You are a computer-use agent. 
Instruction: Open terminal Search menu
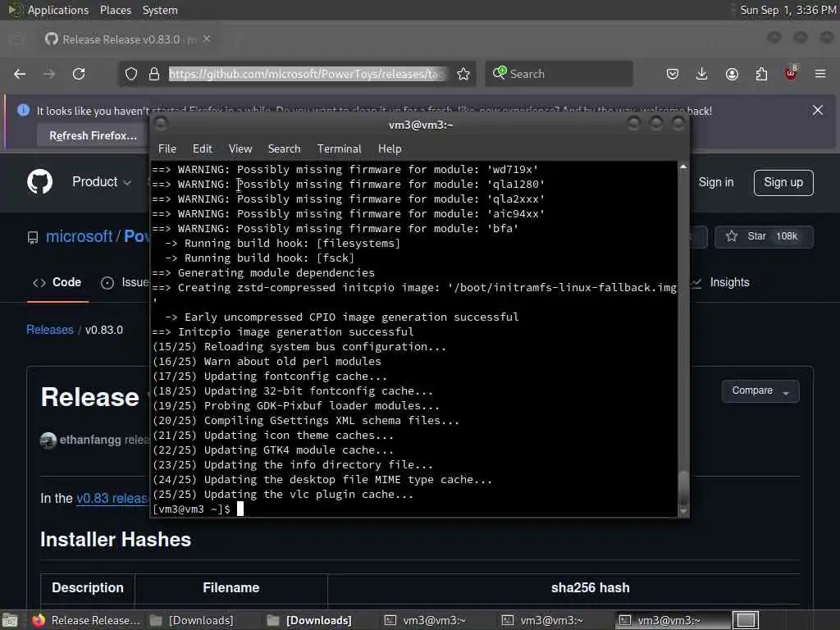[x=284, y=149]
